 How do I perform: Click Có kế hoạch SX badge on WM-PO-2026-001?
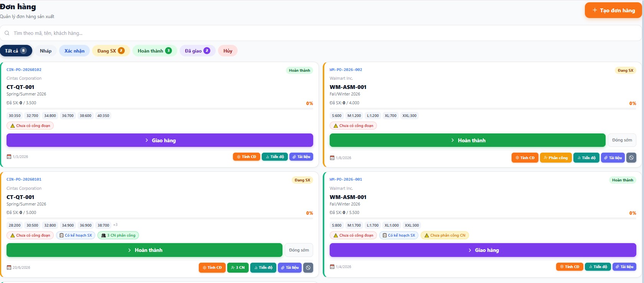point(399,235)
